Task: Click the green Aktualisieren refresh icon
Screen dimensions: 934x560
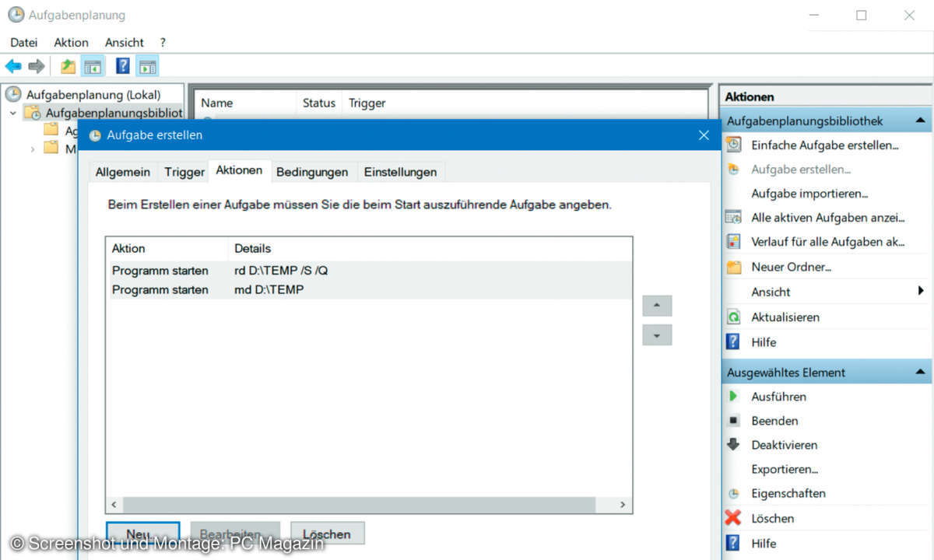Action: [x=733, y=317]
